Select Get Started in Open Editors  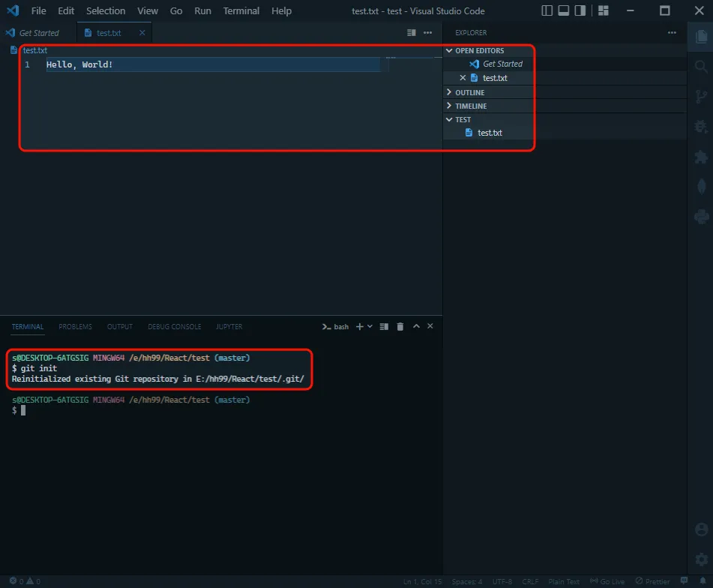coord(502,64)
